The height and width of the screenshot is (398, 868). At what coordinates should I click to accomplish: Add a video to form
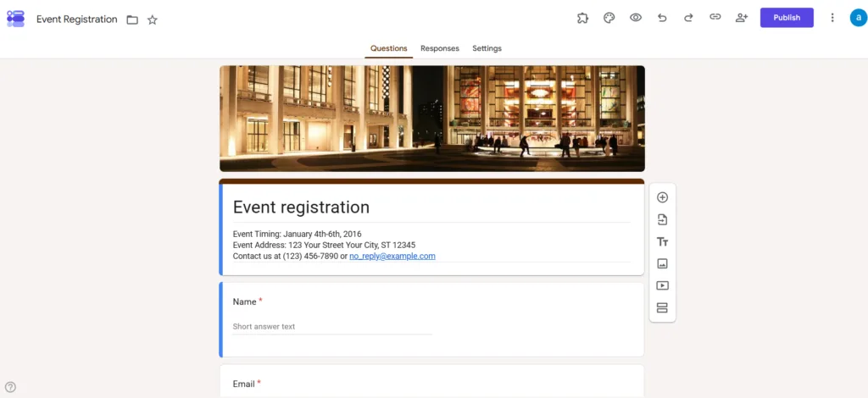(662, 285)
